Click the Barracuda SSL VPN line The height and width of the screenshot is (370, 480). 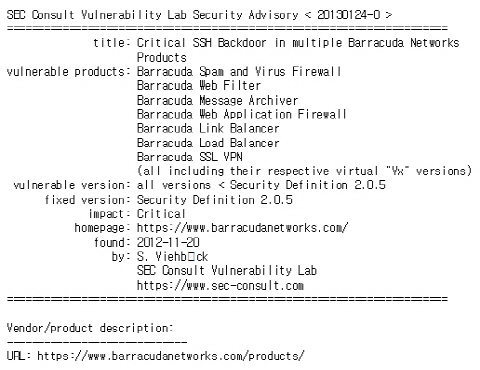click(190, 157)
